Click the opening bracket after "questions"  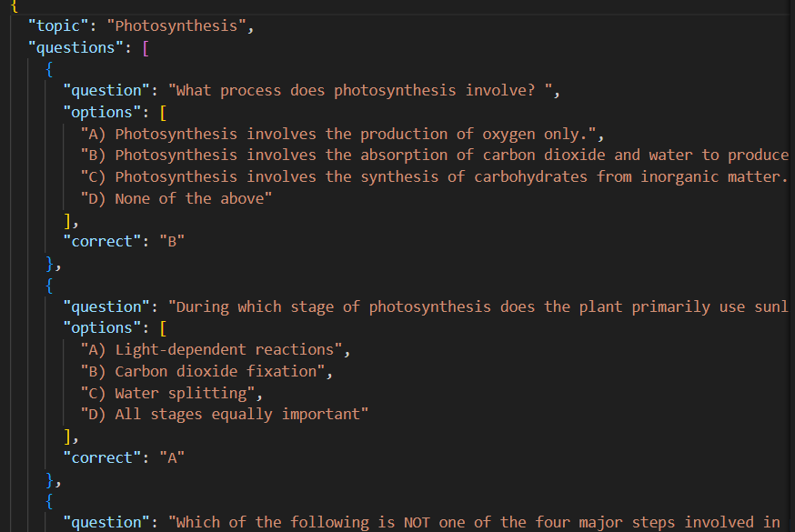146,47
